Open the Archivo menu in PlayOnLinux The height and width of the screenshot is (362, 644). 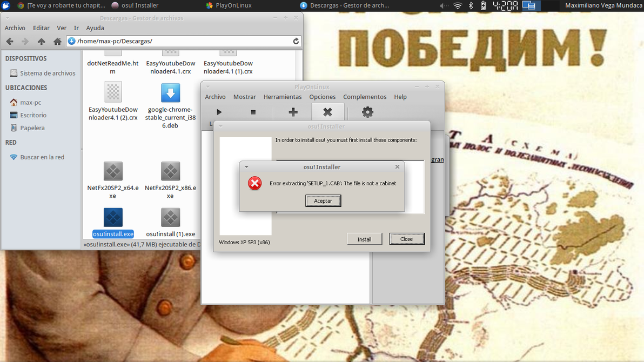(x=215, y=97)
